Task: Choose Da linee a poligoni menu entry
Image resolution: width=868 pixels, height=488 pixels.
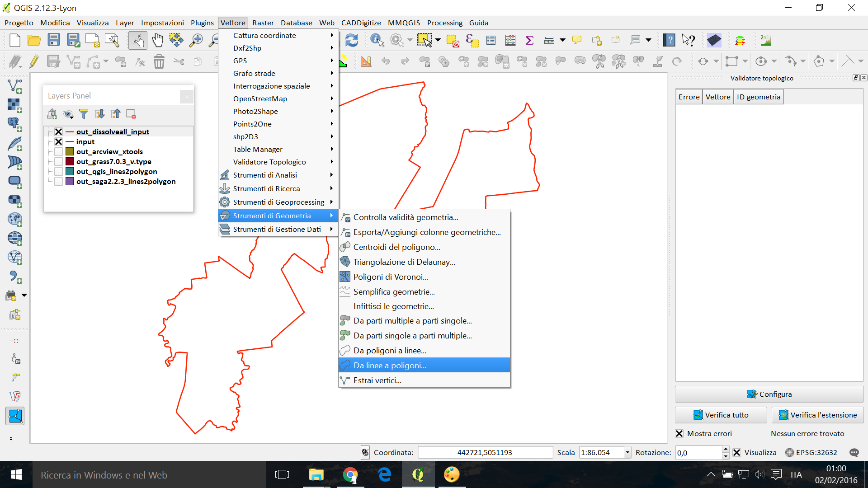Action: [x=425, y=365]
